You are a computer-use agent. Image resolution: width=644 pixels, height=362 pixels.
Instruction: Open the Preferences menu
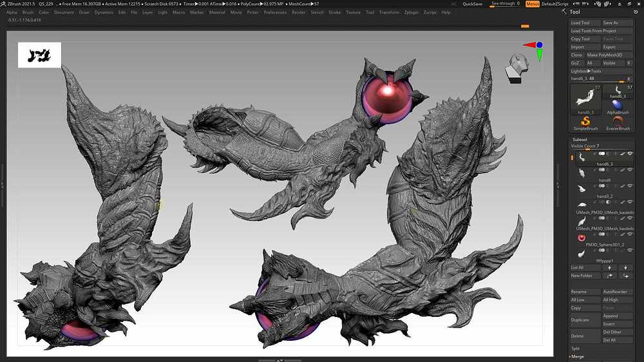(275, 12)
